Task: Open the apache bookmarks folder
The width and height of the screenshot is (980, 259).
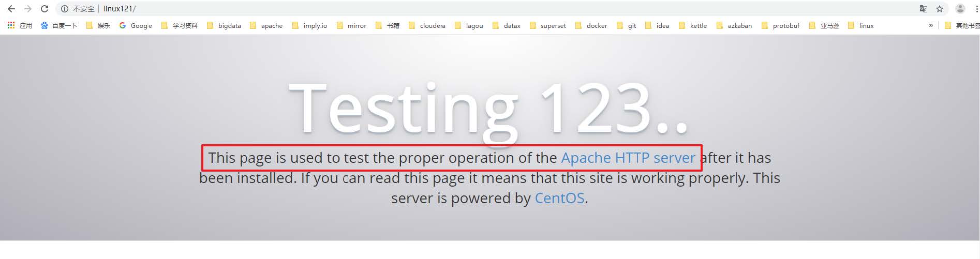Action: 266,25
